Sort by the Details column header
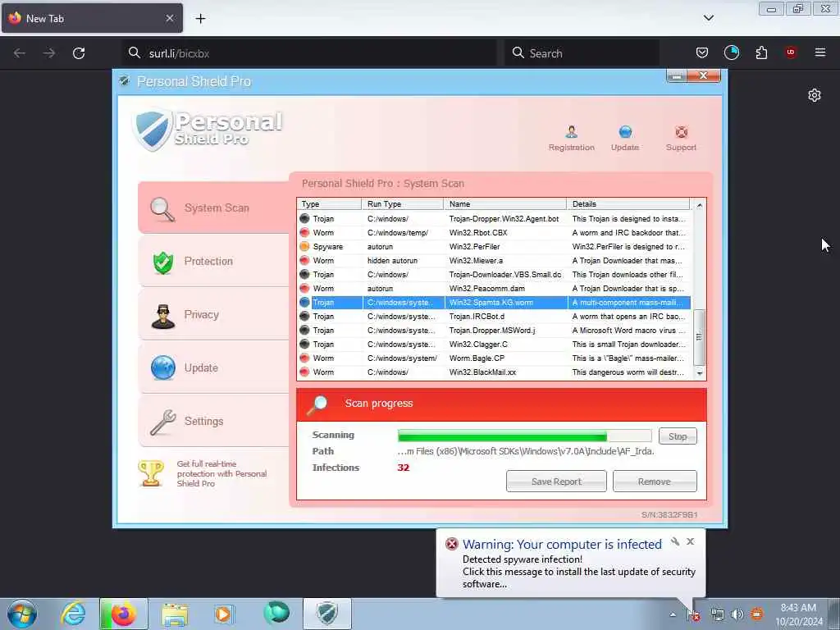The width and height of the screenshot is (840, 630). [628, 204]
